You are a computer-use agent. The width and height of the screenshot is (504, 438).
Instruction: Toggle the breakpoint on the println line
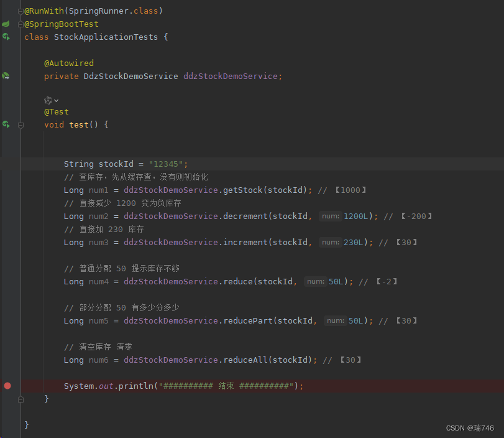(7, 386)
